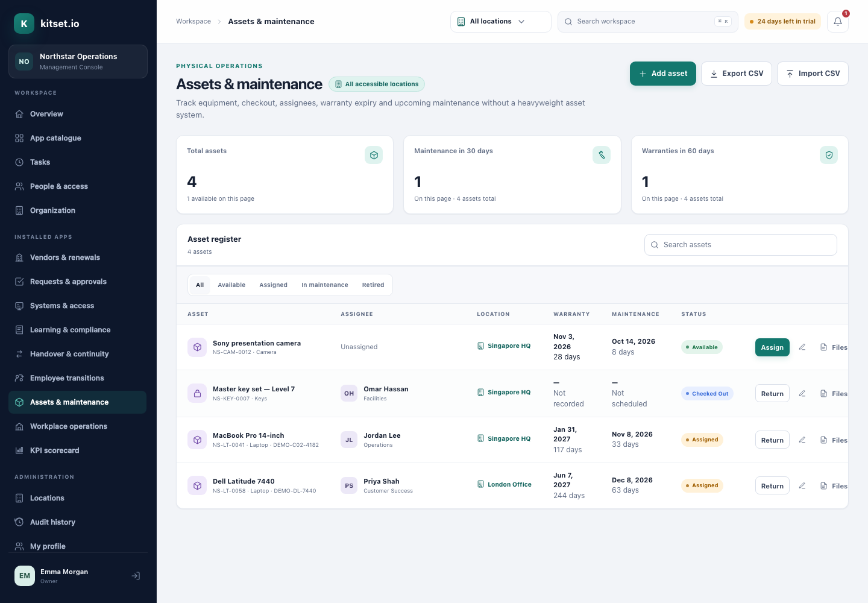
Task: Open Files for Dell Latitude 7440
Action: [x=834, y=486]
